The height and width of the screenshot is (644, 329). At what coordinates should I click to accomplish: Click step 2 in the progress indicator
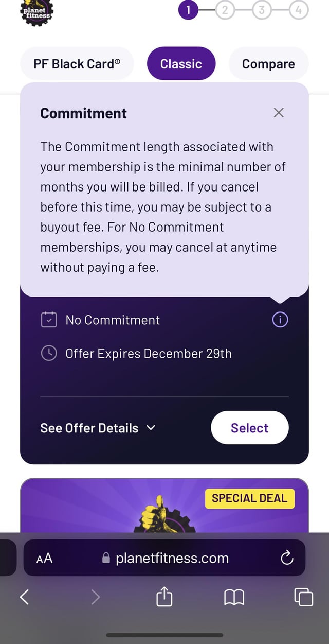coord(225,10)
